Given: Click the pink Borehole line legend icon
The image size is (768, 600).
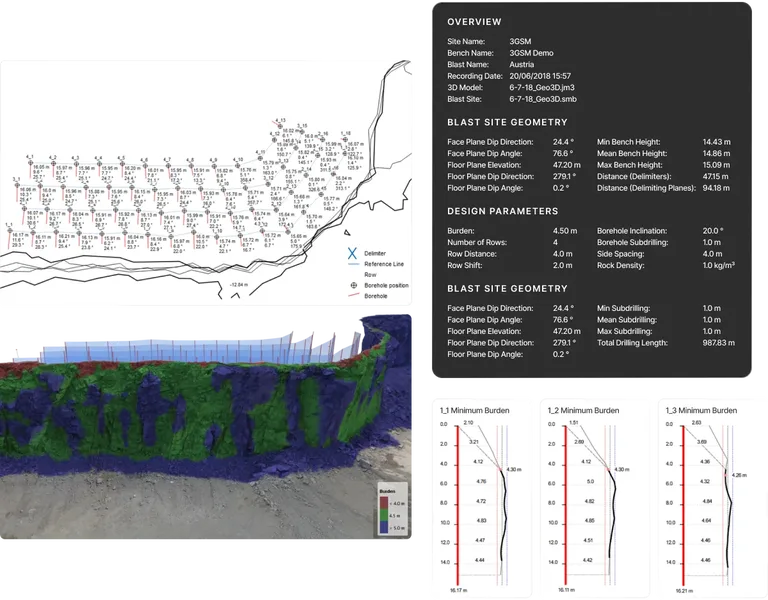Looking at the screenshot, I should (x=353, y=295).
